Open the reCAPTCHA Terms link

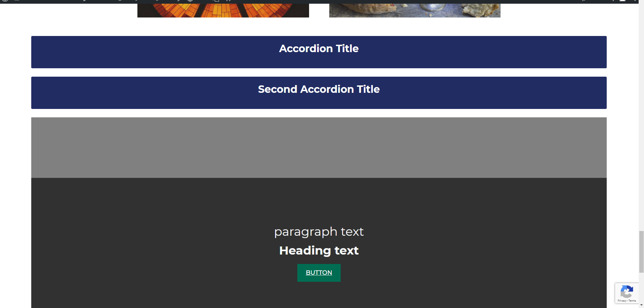pyautogui.click(x=632, y=301)
